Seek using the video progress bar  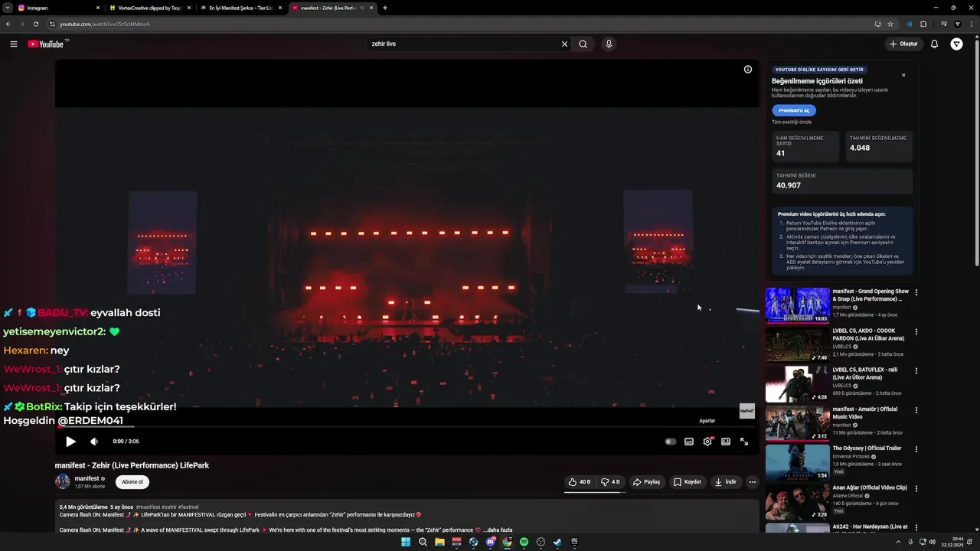[x=407, y=426]
